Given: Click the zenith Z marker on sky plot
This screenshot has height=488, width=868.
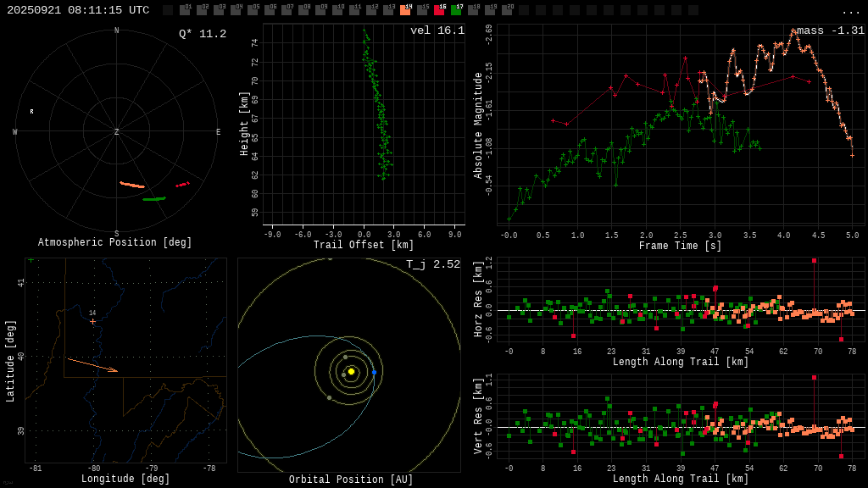Looking at the screenshot, I should pos(117,132).
